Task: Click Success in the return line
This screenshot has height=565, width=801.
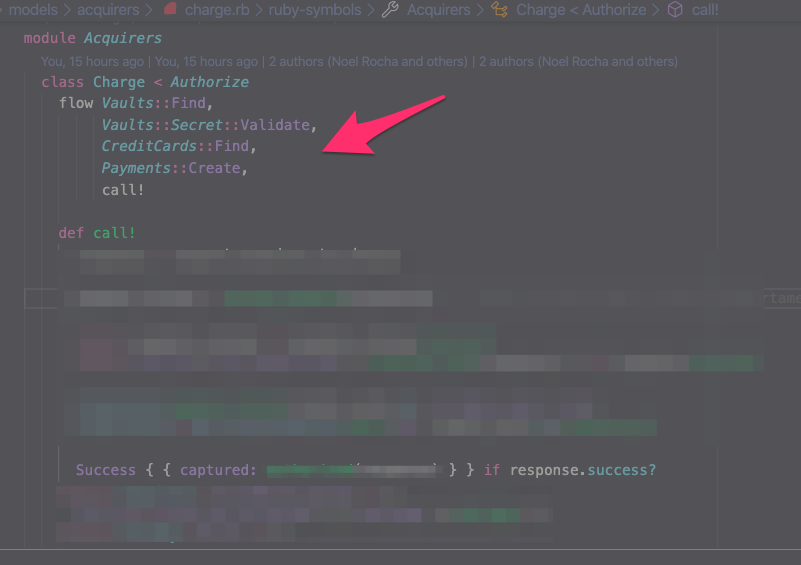Action: [106, 470]
